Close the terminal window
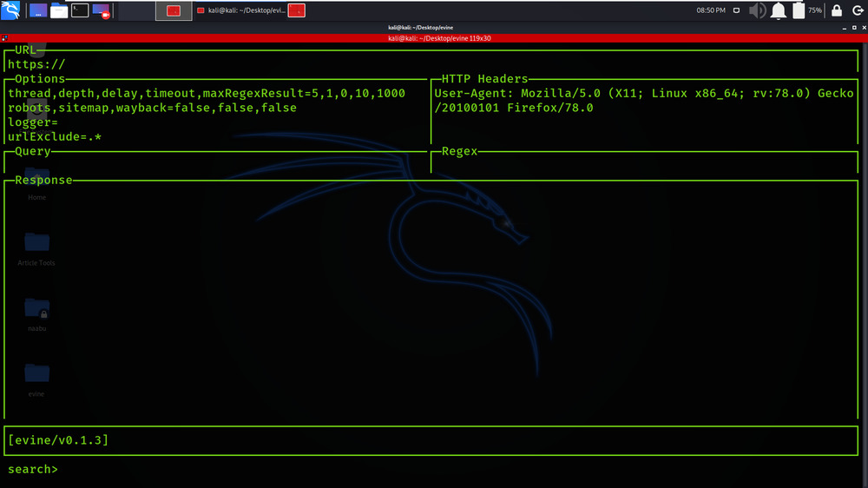Screen dimensions: 868x488 tap(865, 27)
